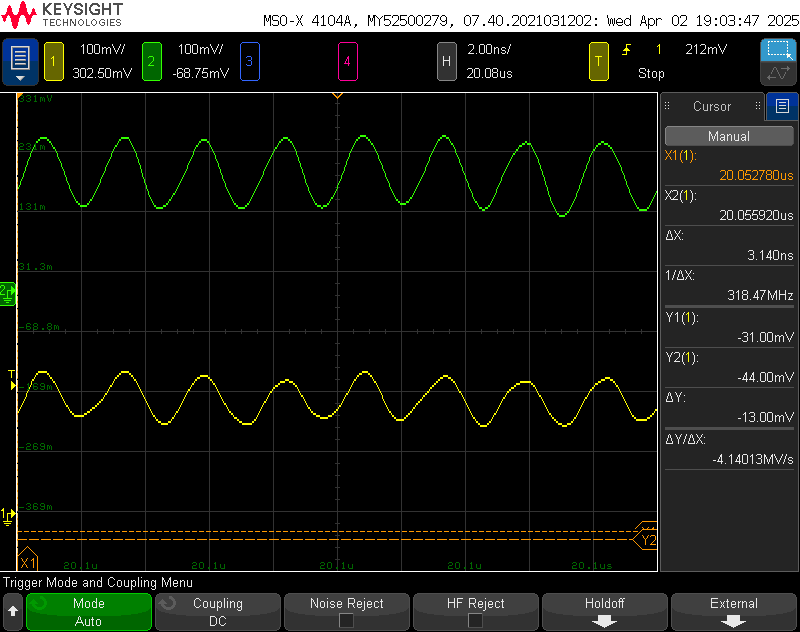Image resolution: width=800 pixels, height=632 pixels.
Task: Enable the HF Reject checkbox
Action: point(476,620)
